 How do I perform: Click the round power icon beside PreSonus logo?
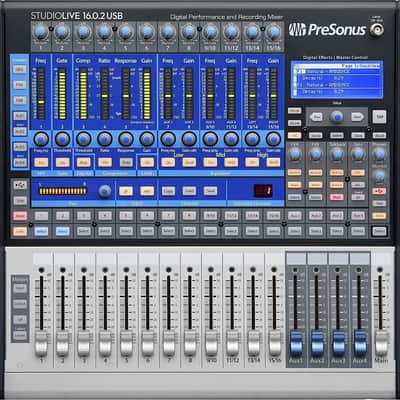pos(377,30)
